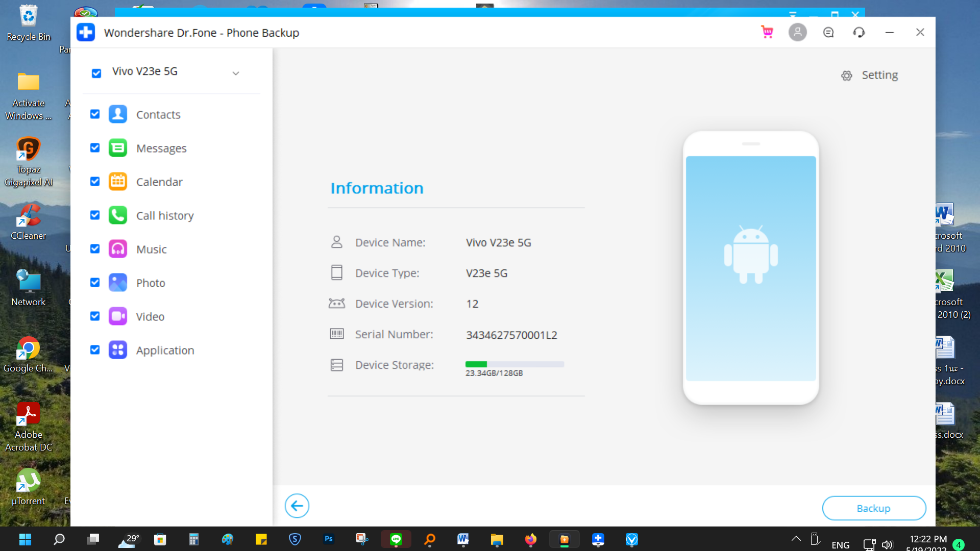Screen dimensions: 980x551
Task: Click the purple Video camera icon
Action: coord(118,316)
